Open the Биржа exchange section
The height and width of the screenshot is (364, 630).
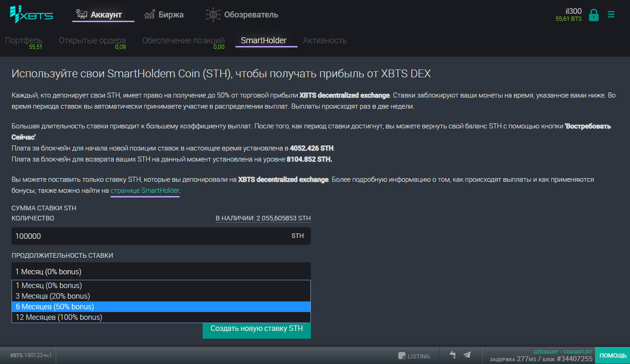pos(164,15)
